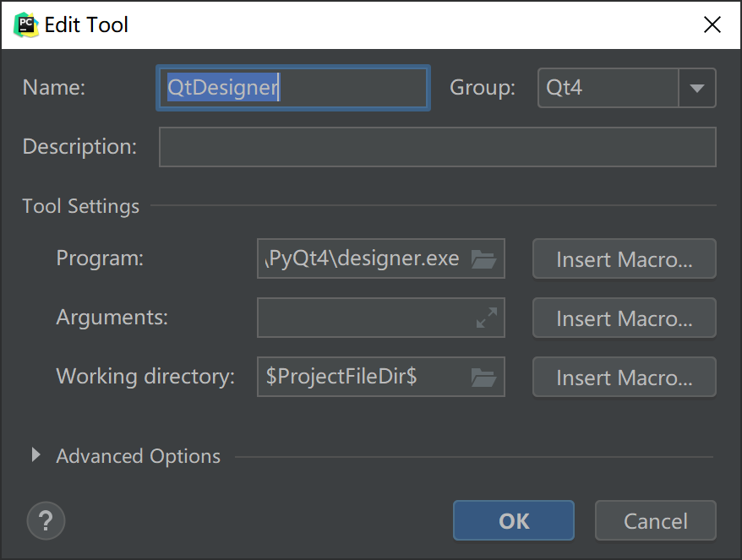Click into the empty Description field
The height and width of the screenshot is (560, 742).
click(x=437, y=147)
